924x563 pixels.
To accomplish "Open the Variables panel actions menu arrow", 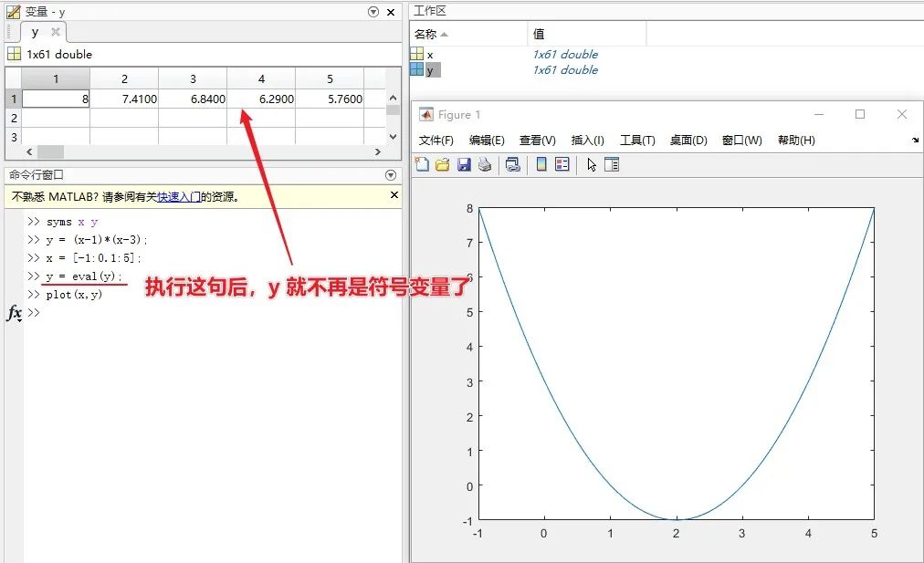I will [373, 11].
